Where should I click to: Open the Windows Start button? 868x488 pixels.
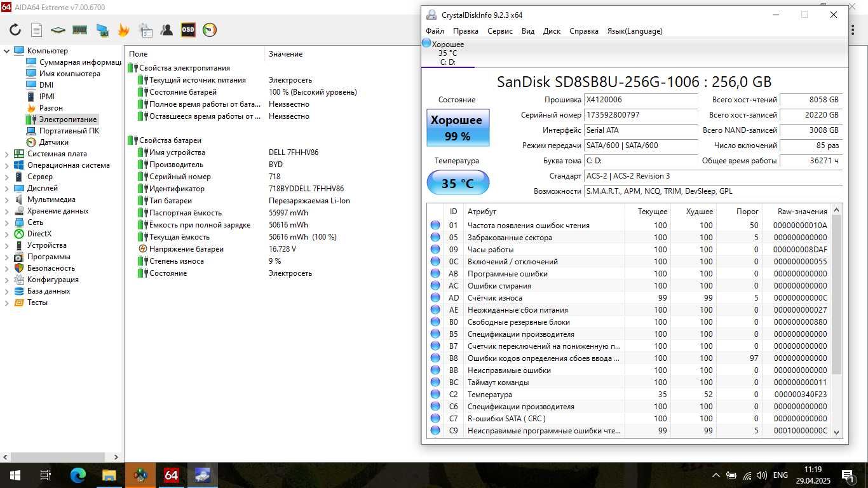click(15, 475)
